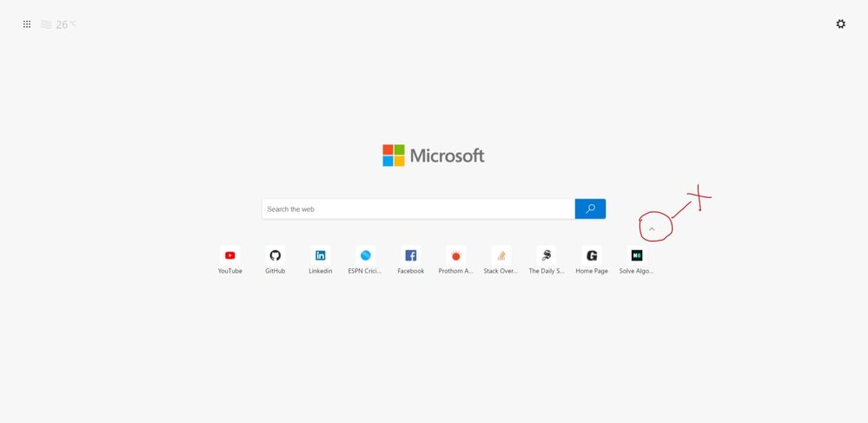The height and width of the screenshot is (423, 868).
Task: Open the app launcher grid icon
Action: click(x=27, y=24)
